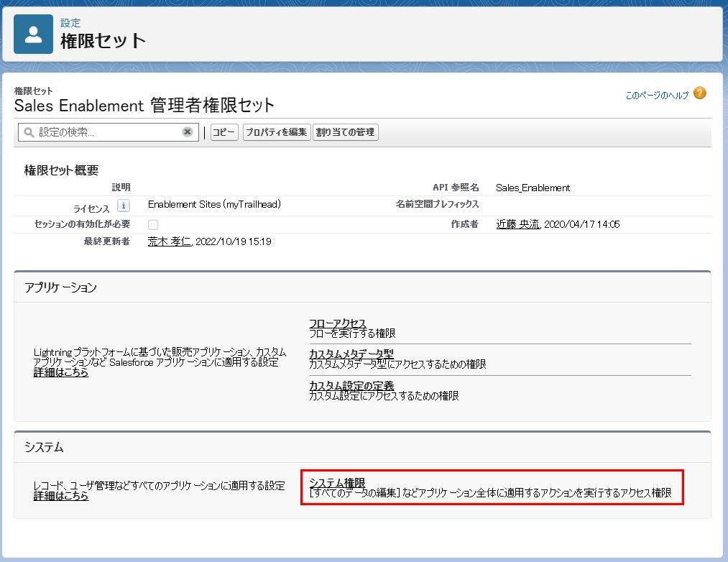Focus the 設定の検索 input field
This screenshot has width=728, height=562.
click(109, 132)
